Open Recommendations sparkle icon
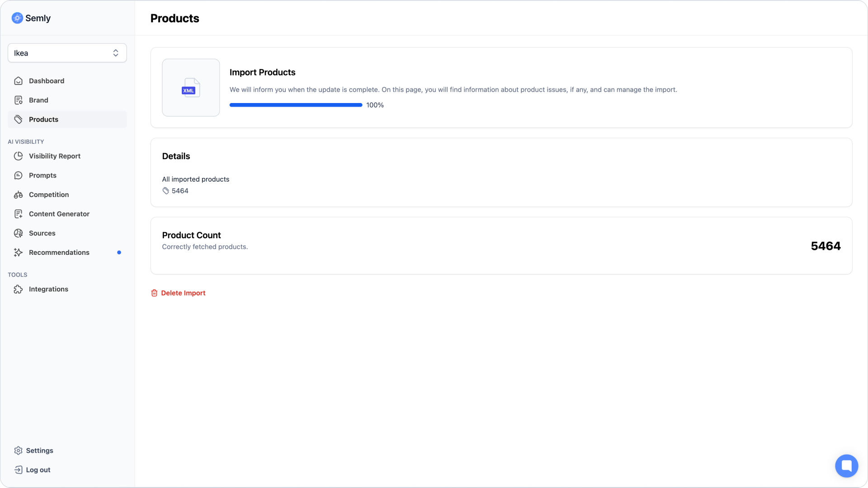This screenshot has height=488, width=868. pyautogui.click(x=18, y=253)
